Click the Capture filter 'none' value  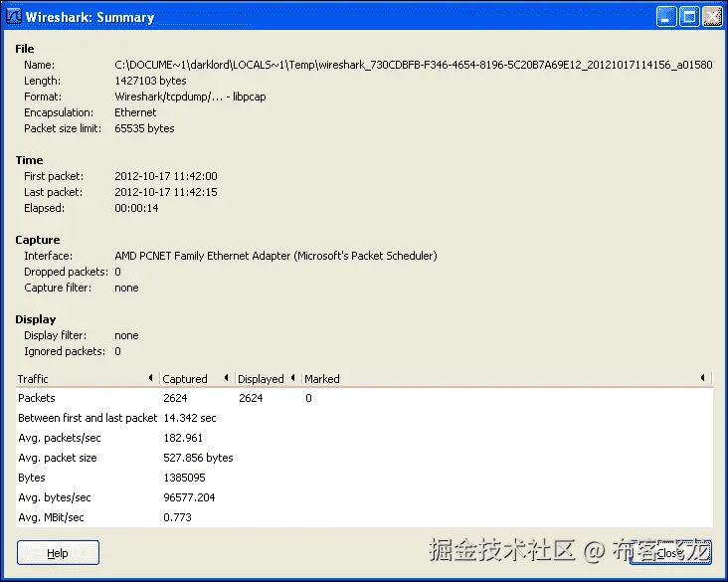pos(126,288)
